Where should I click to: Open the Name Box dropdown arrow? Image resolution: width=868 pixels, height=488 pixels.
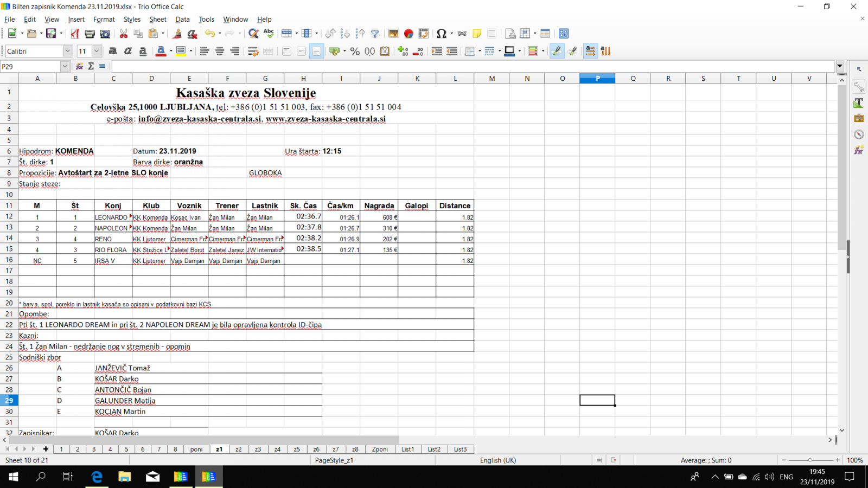[x=65, y=66]
